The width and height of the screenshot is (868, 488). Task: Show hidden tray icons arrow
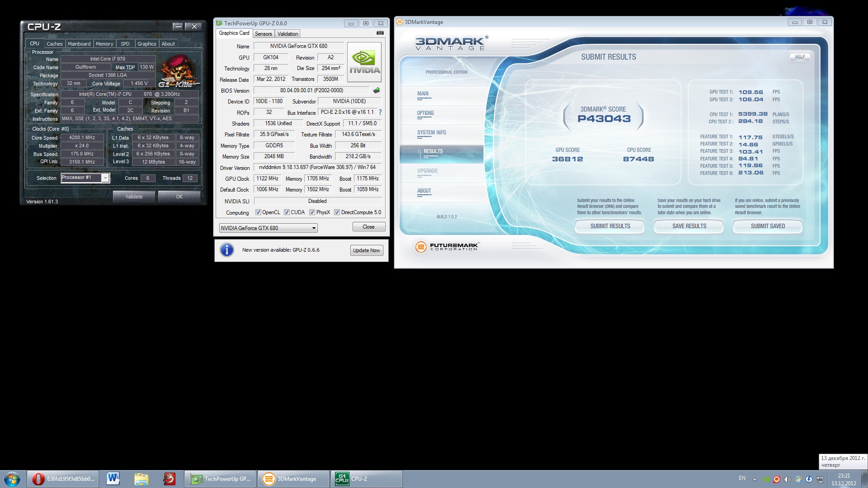755,479
